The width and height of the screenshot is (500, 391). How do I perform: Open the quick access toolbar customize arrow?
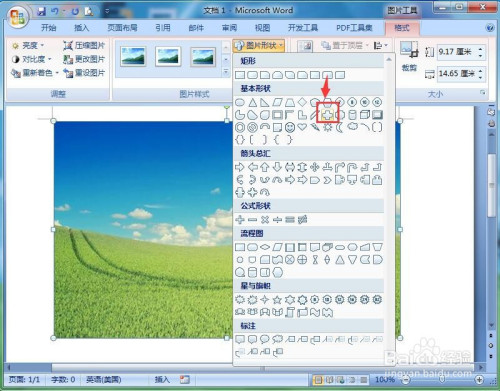107,11
